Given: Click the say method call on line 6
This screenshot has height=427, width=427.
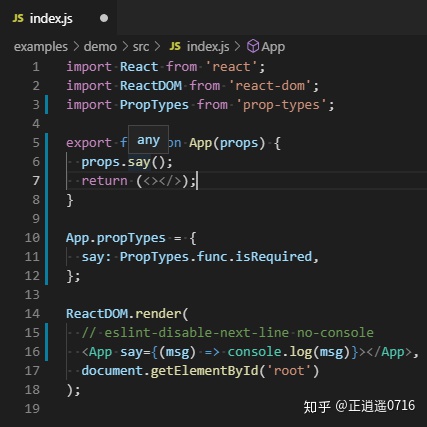Looking at the screenshot, I should pos(139,162).
